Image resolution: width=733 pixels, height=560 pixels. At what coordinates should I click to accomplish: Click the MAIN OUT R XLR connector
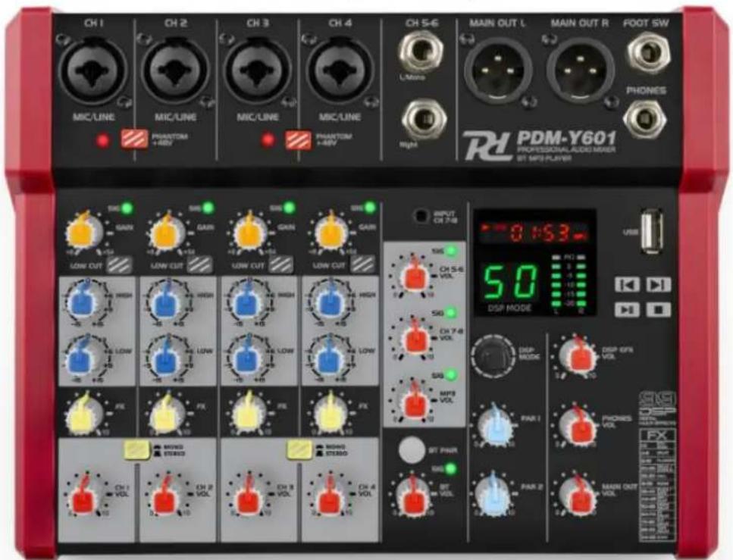580,70
